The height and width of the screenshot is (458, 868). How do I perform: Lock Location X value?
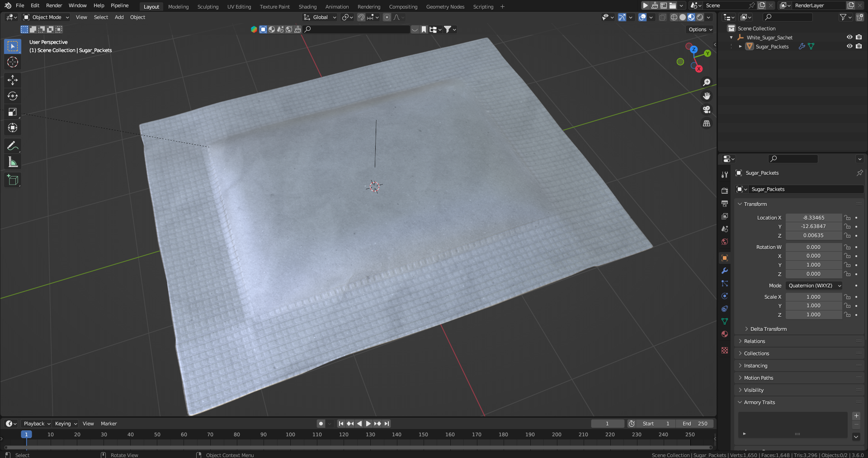[x=847, y=218]
